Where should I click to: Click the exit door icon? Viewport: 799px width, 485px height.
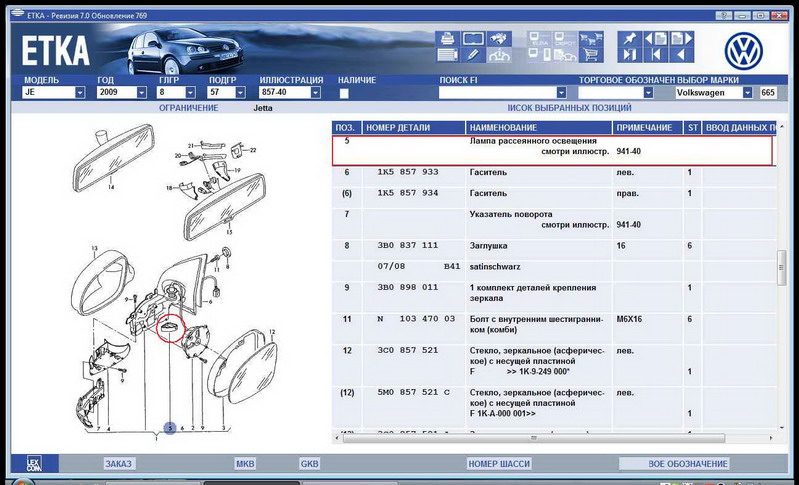point(630,55)
